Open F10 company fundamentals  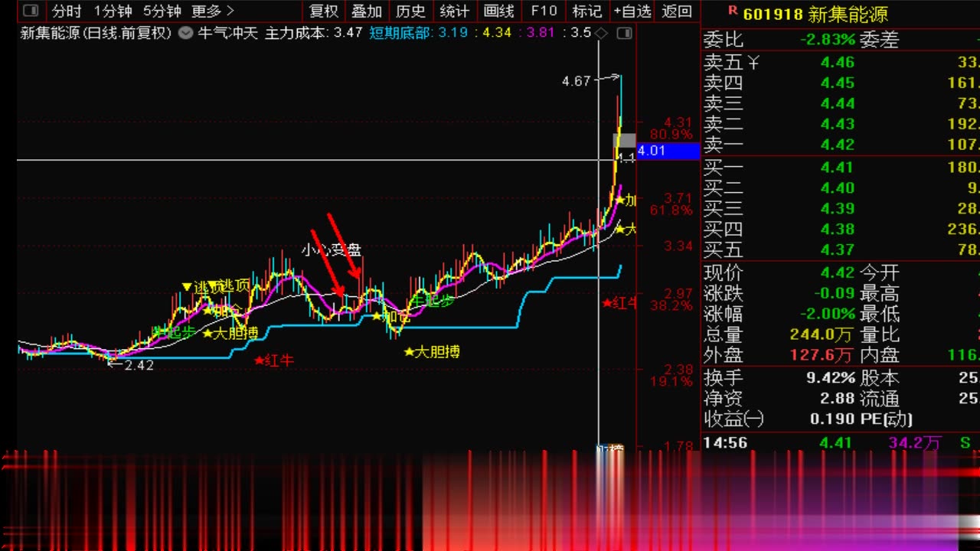pos(544,11)
